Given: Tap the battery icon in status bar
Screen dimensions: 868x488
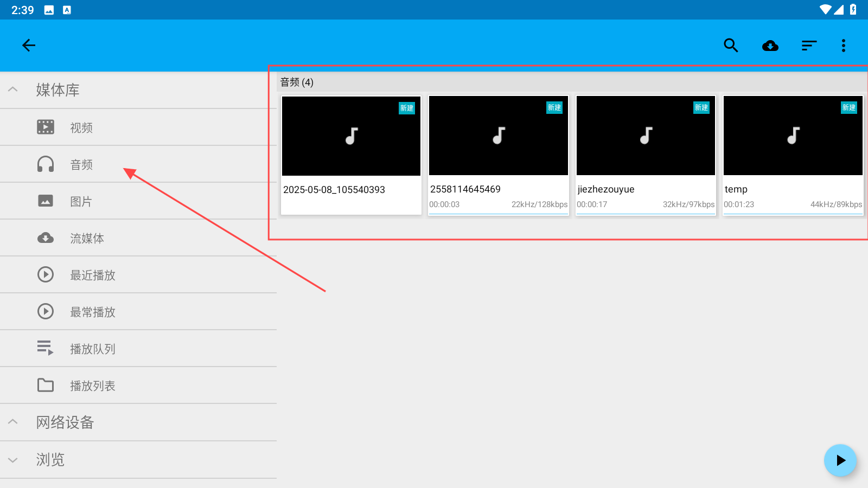Looking at the screenshot, I should click(853, 10).
